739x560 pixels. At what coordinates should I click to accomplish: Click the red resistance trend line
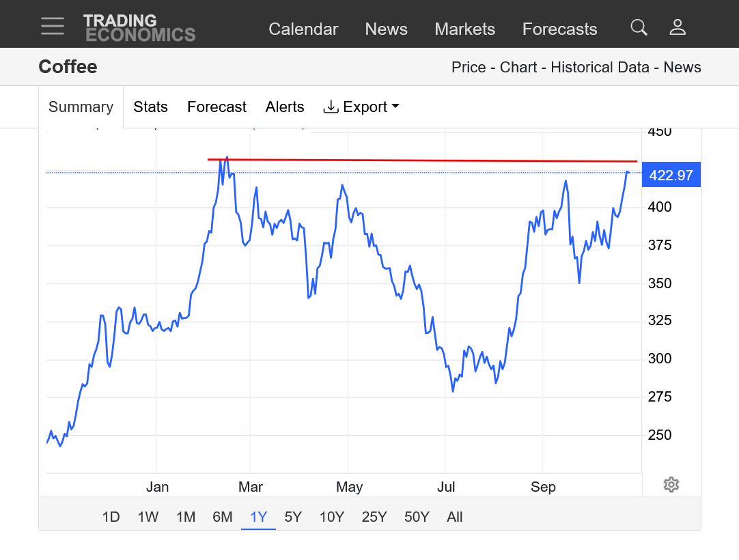click(423, 160)
